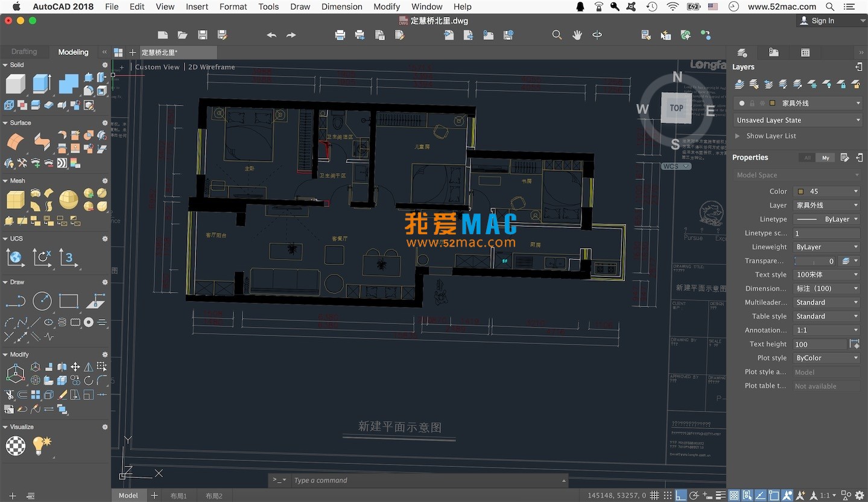Open the Dimension menu
The height and width of the screenshot is (502, 868).
click(341, 7)
